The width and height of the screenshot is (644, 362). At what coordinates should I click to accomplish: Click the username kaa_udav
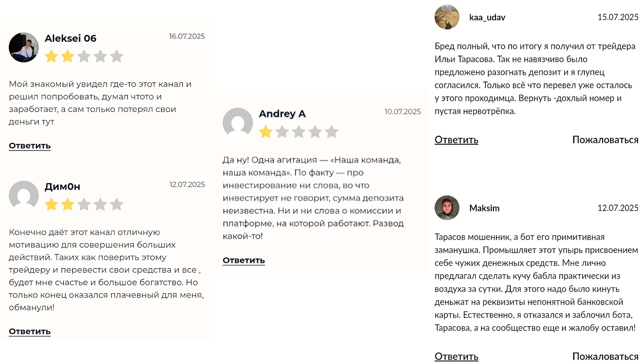(x=487, y=17)
